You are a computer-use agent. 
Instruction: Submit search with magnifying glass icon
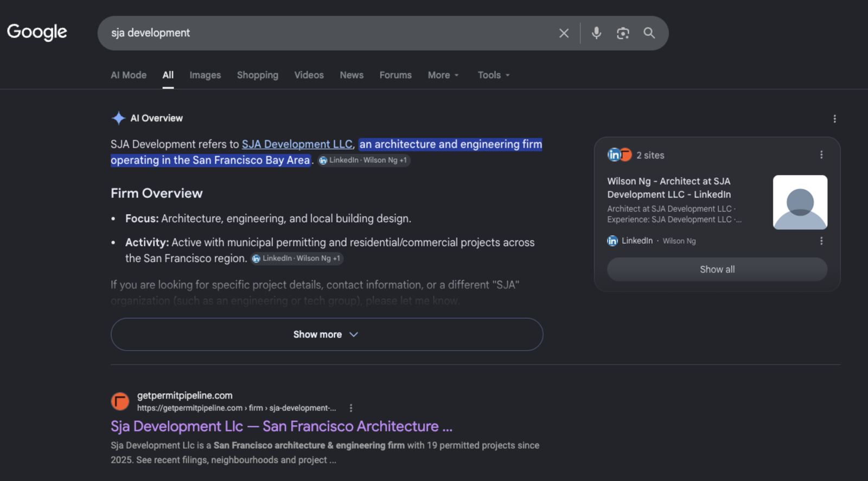[649, 33]
